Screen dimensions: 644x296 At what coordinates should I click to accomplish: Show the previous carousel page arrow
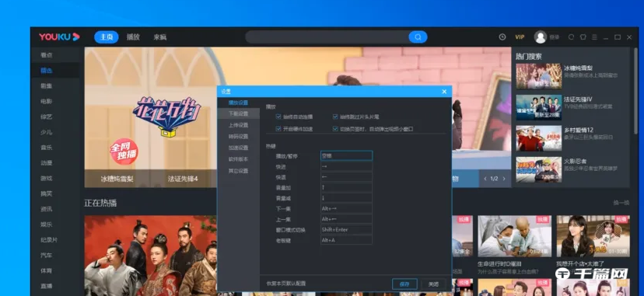pyautogui.click(x=485, y=179)
